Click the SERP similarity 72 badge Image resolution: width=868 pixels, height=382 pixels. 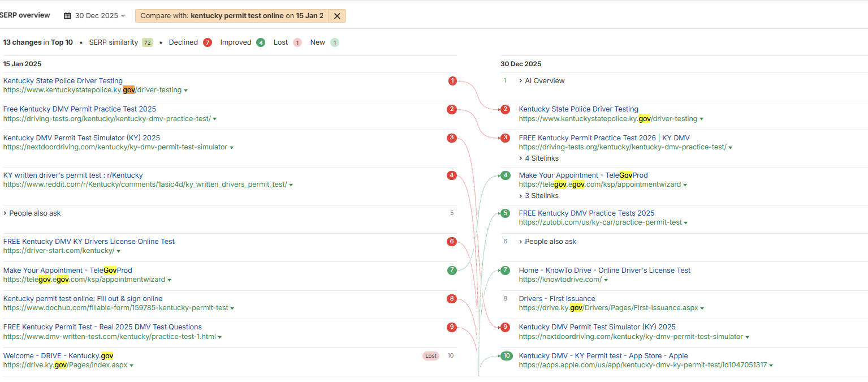[x=147, y=42]
